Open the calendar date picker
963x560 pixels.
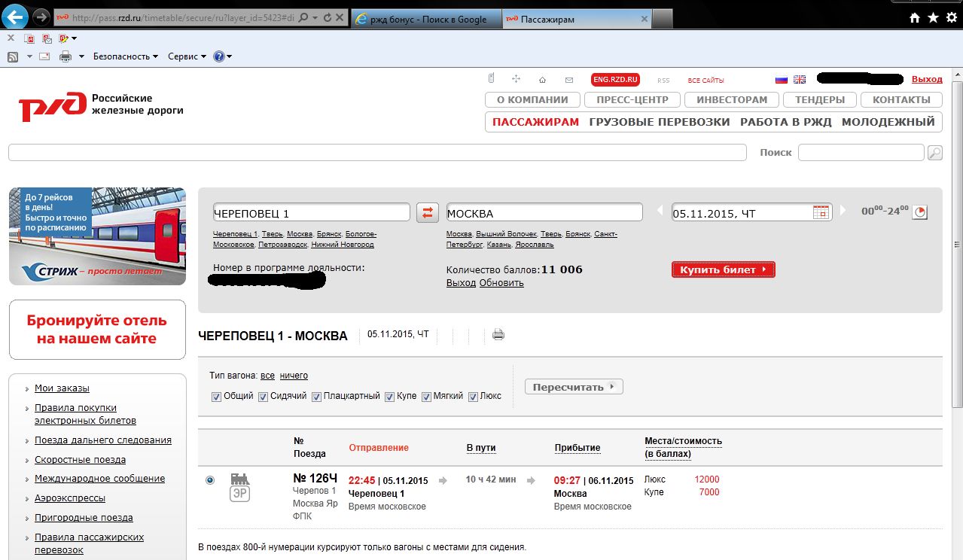click(821, 213)
